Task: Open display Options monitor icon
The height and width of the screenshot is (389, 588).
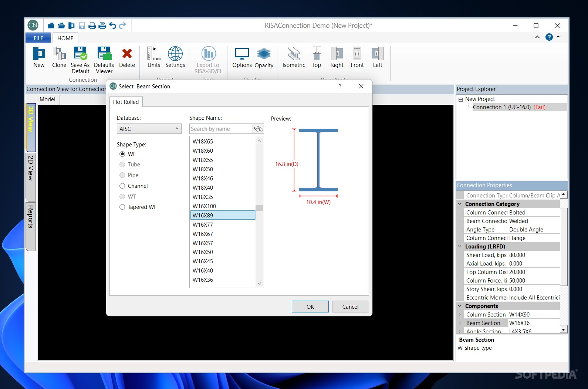Action: tap(242, 54)
